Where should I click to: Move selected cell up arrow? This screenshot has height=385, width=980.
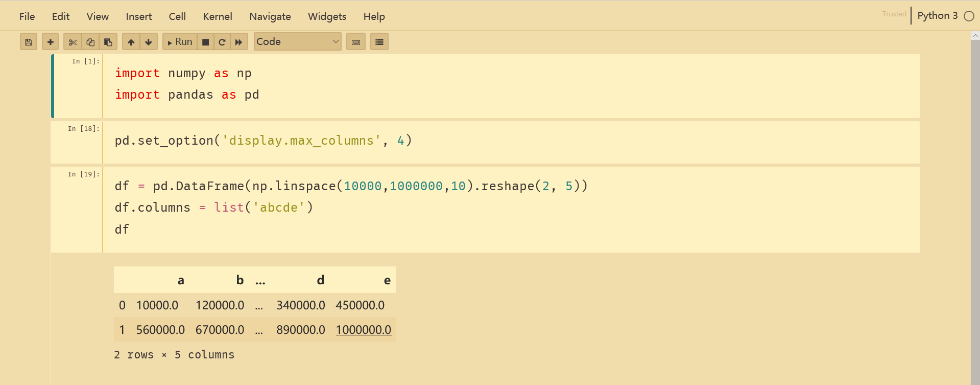pos(131,42)
